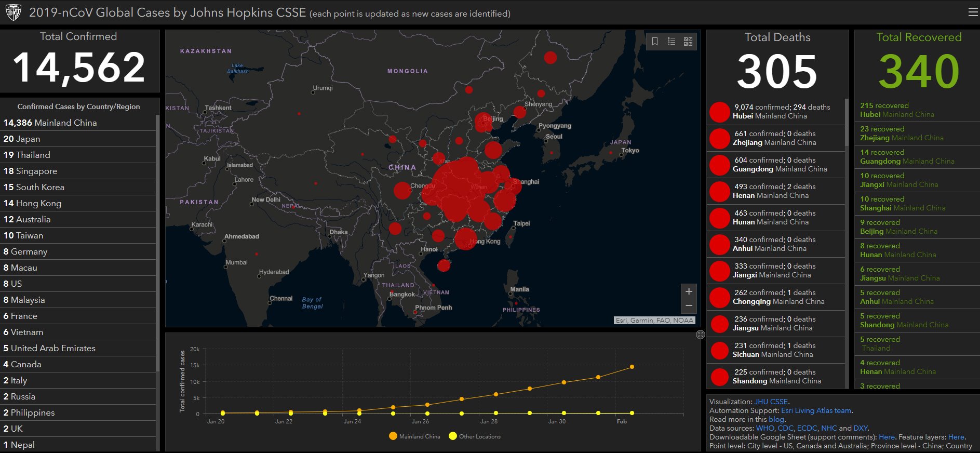
Task: Zoom out on the map
Action: (689, 305)
